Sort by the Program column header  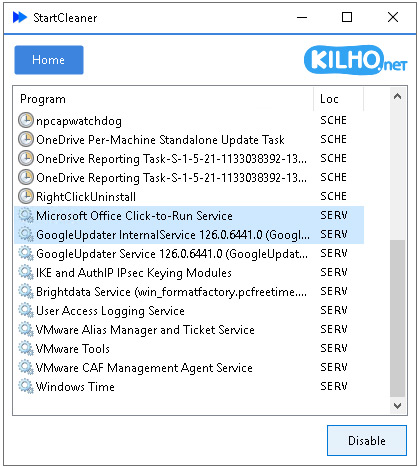click(x=163, y=99)
